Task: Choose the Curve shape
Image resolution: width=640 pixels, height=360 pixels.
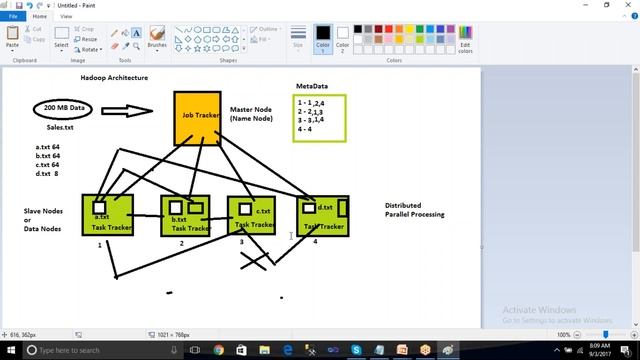Action: [188, 30]
